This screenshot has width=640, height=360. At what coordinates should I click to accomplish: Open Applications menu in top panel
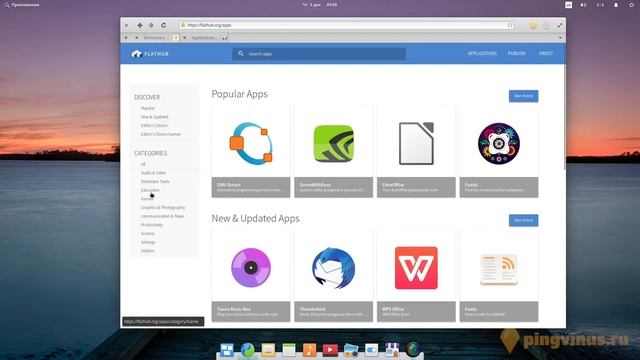coord(22,5)
